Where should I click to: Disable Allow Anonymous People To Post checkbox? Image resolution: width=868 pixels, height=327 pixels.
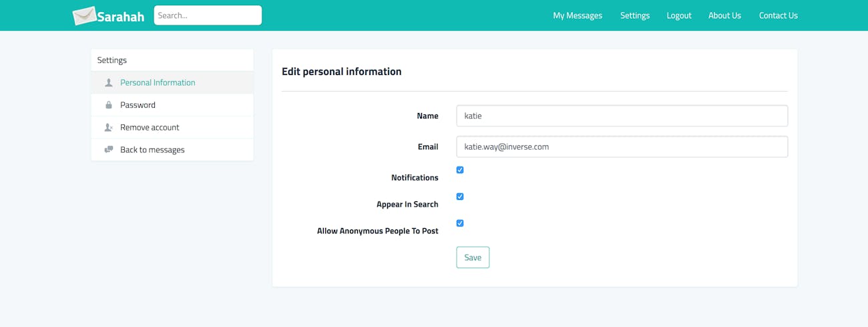tap(460, 223)
